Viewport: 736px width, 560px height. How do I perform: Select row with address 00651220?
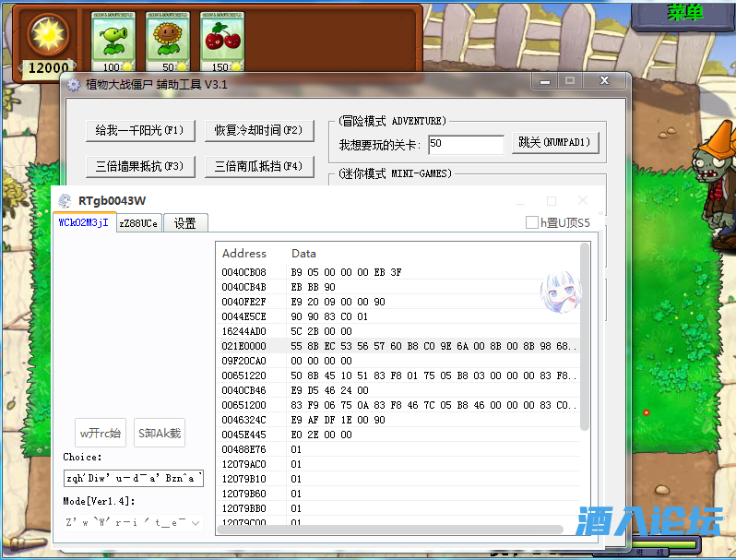click(x=399, y=375)
